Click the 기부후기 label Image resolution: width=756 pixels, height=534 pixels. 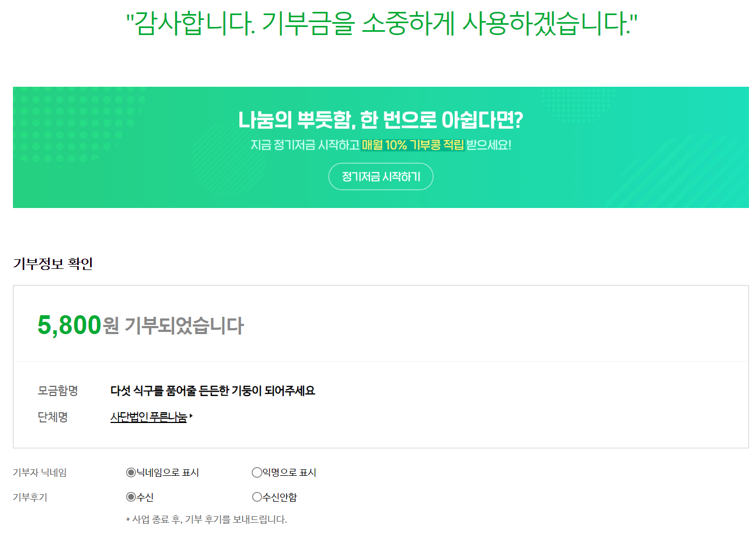pos(30,497)
